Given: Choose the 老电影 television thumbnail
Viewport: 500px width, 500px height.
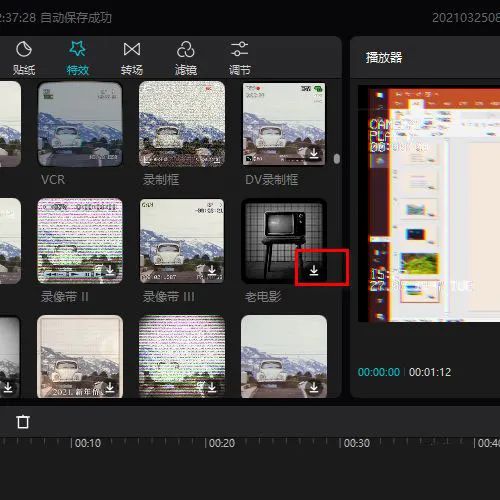Looking at the screenshot, I should coord(284,241).
